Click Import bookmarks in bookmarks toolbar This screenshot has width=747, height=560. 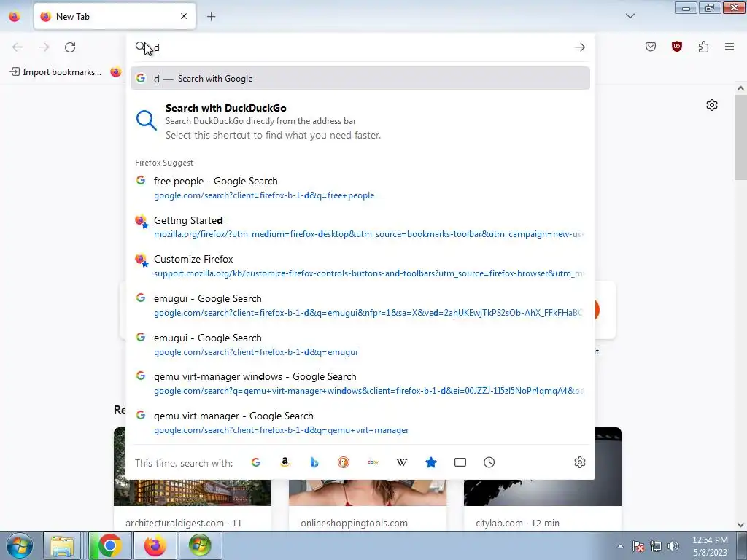tap(55, 72)
